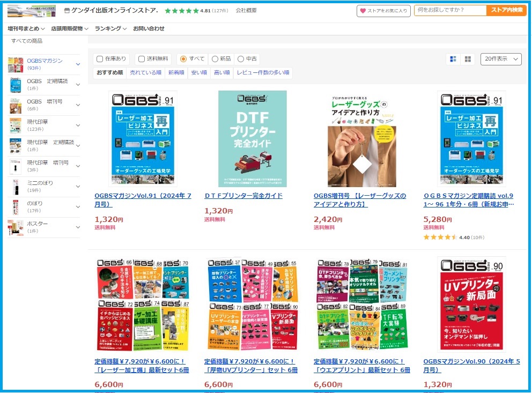
Task: Open the 店頭用販促物 menu
Action: (70, 28)
